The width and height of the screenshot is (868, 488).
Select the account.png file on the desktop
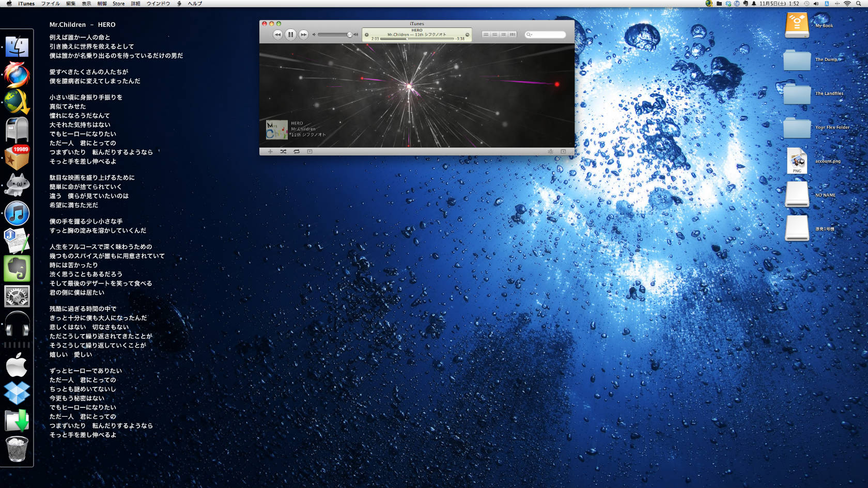(x=797, y=161)
